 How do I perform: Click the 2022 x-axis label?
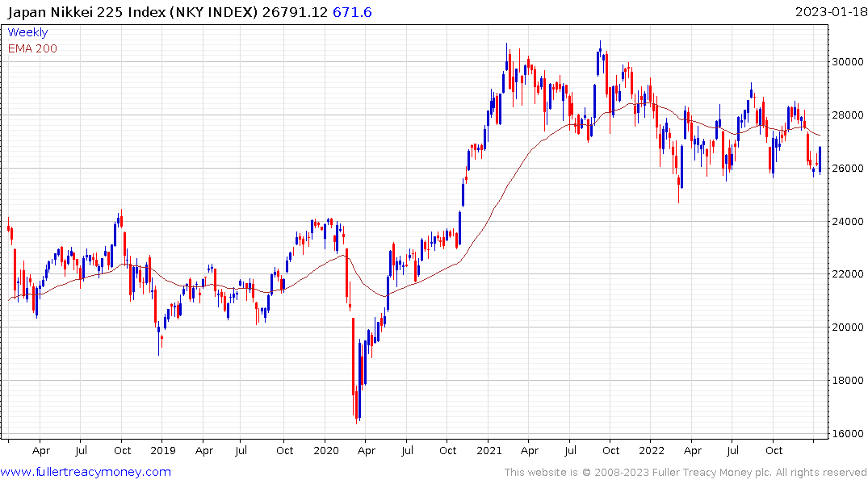651,450
